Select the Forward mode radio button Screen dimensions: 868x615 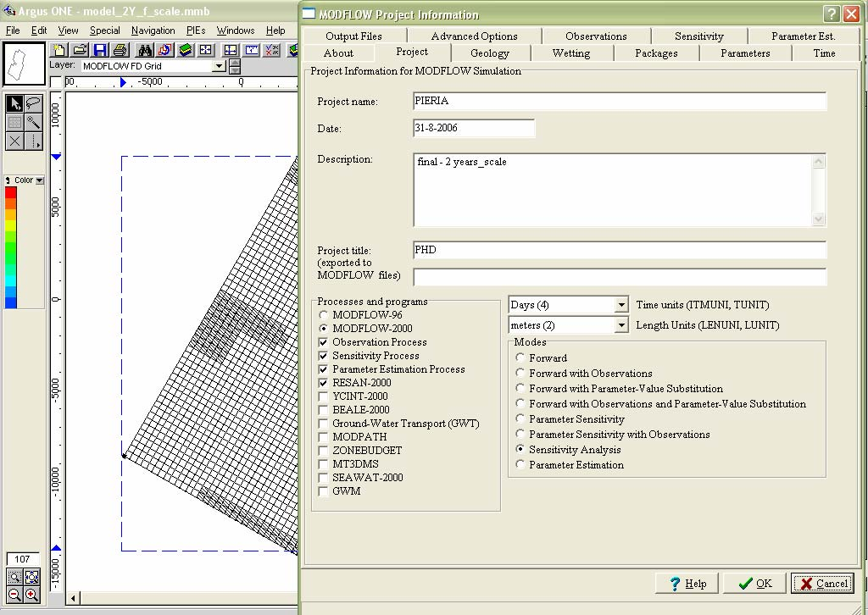[x=520, y=357]
